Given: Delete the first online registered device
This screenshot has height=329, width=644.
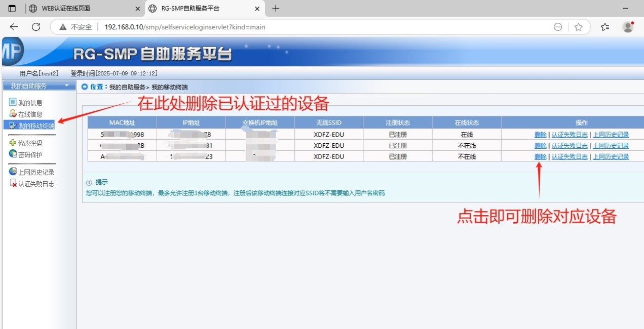Looking at the screenshot, I should (x=540, y=135).
